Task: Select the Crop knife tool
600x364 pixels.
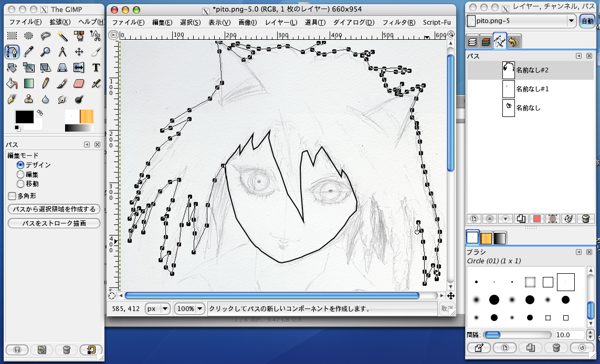Action: coord(96,51)
